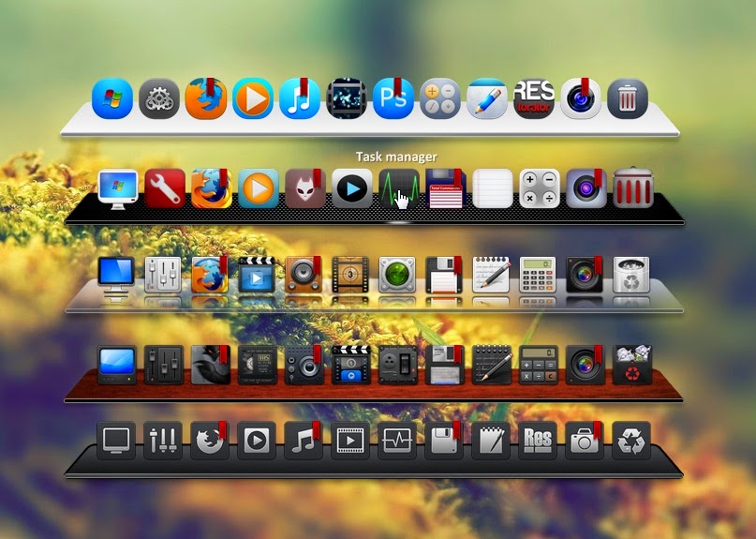Open orange play media player on white dock
756x539 pixels.
click(253, 98)
